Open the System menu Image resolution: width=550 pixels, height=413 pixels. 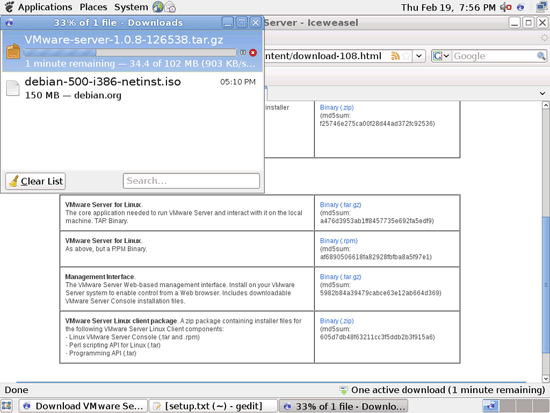pos(131,7)
